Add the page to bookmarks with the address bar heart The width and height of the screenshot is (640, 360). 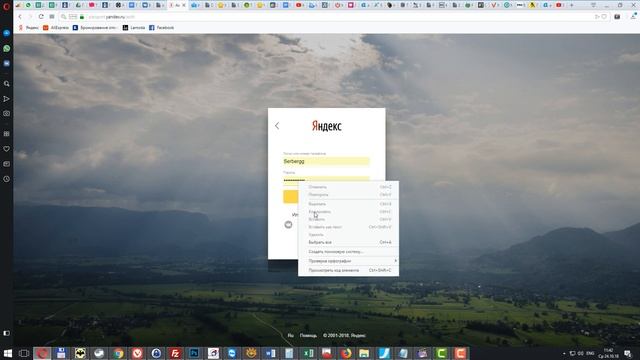click(604, 17)
